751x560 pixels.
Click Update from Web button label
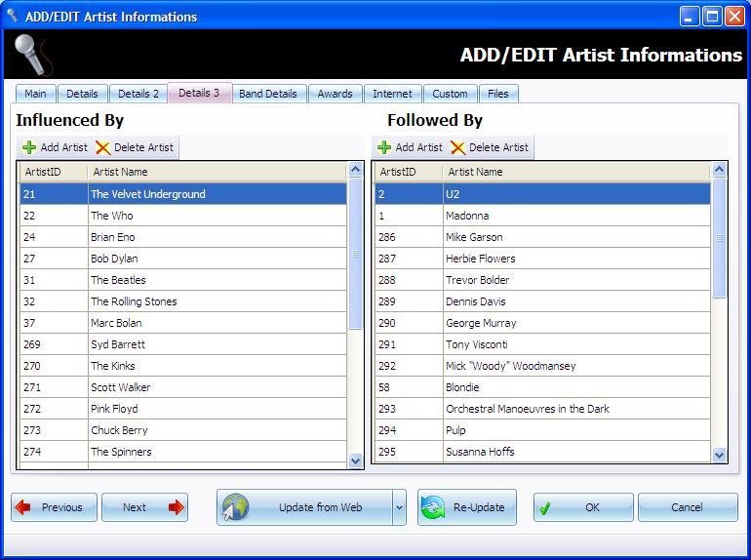(321, 507)
